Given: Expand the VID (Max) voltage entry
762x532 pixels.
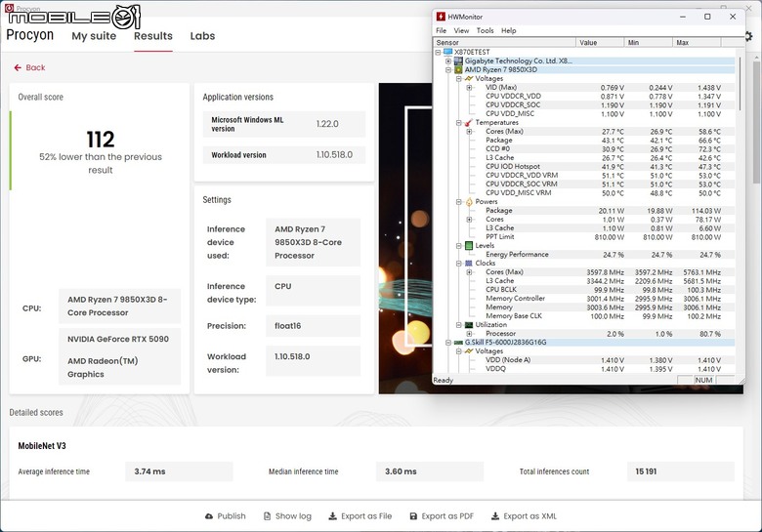Looking at the screenshot, I should (x=470, y=88).
